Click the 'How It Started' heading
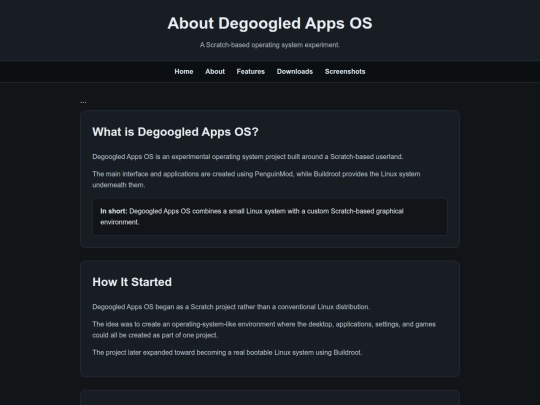Viewport: 540px width, 405px height. (x=132, y=282)
